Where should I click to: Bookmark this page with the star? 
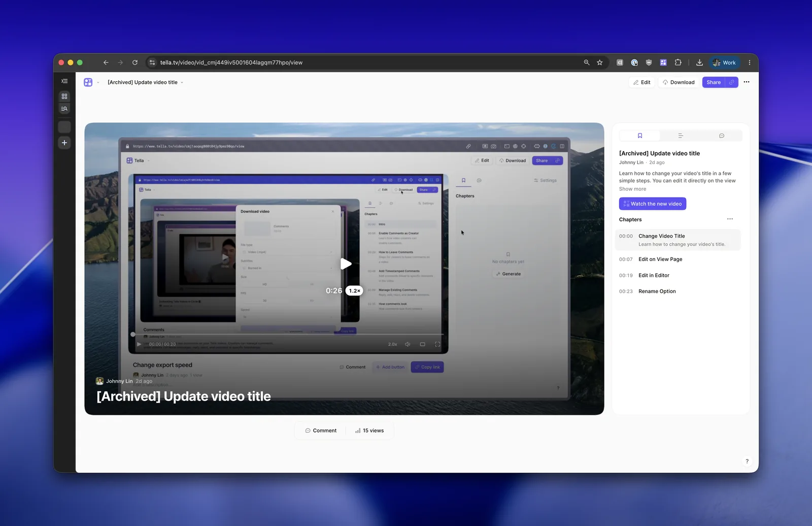(600, 62)
